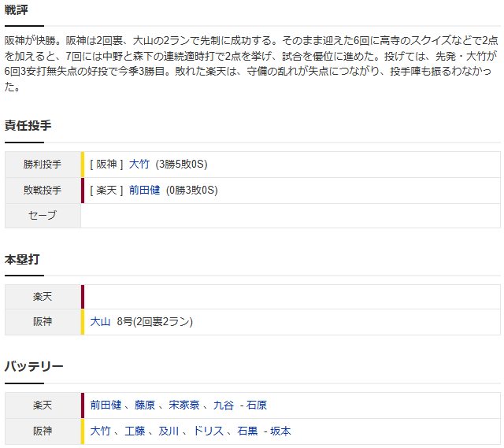Click the 8号(2回裏2ラン) home run detail
504x448 pixels.
[155, 322]
